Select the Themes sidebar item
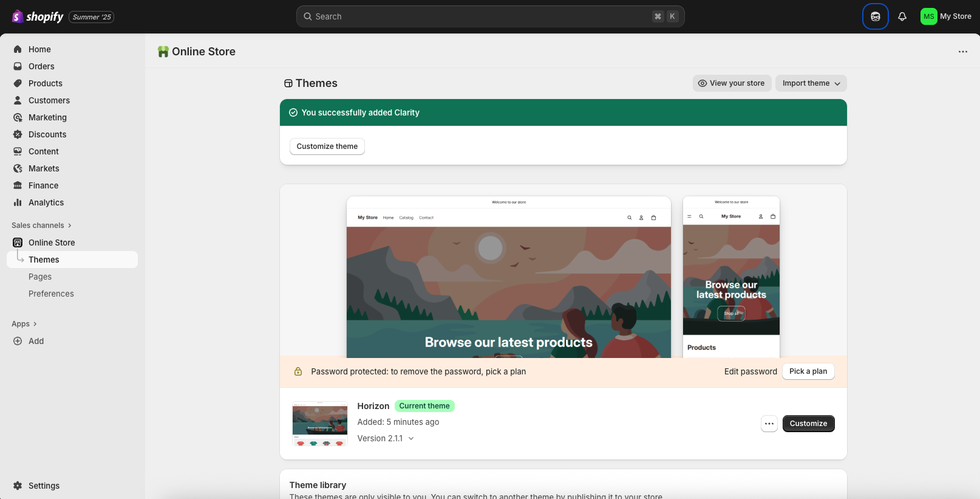The width and height of the screenshot is (980, 499). click(x=72, y=260)
